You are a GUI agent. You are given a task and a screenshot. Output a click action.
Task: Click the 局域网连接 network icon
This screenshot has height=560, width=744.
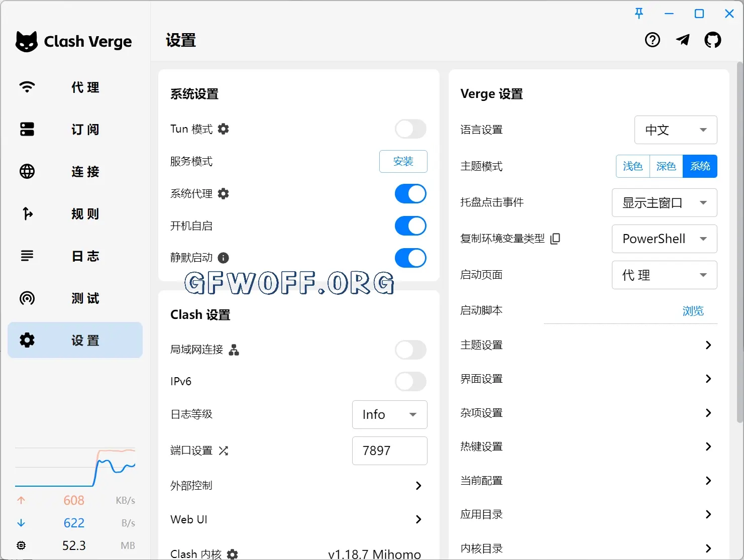click(x=234, y=350)
